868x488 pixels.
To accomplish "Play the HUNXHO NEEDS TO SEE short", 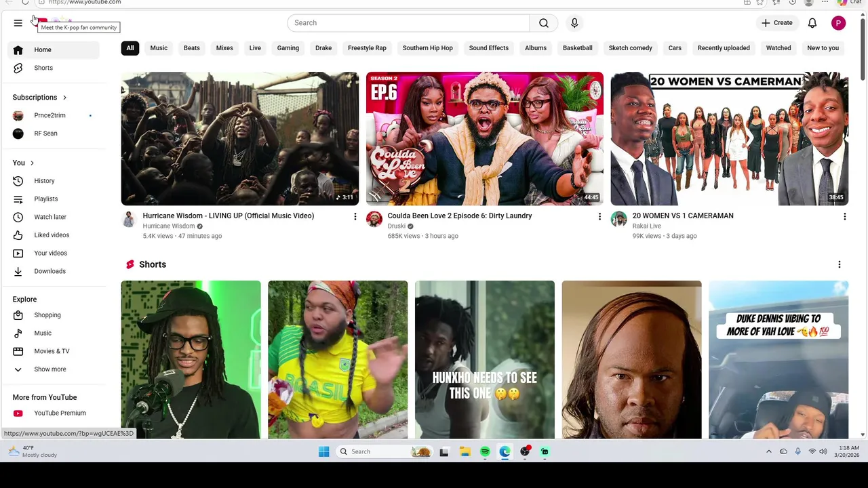I will [485, 360].
